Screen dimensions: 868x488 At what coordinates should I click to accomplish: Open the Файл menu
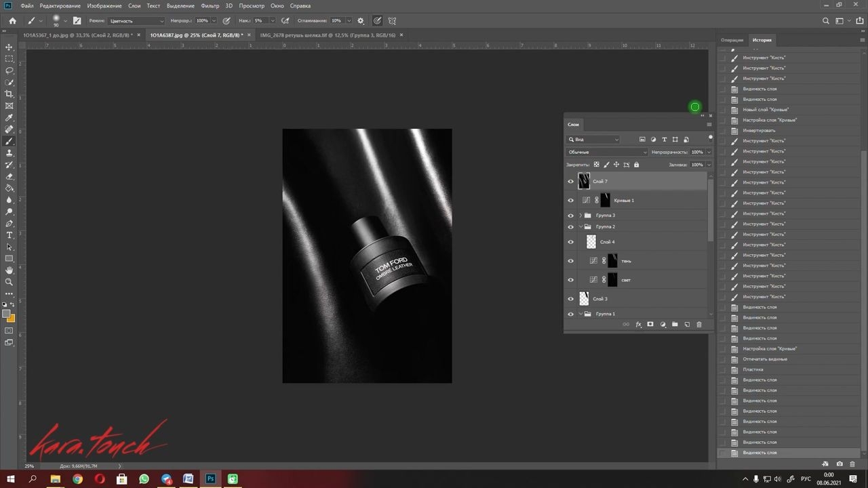point(26,5)
